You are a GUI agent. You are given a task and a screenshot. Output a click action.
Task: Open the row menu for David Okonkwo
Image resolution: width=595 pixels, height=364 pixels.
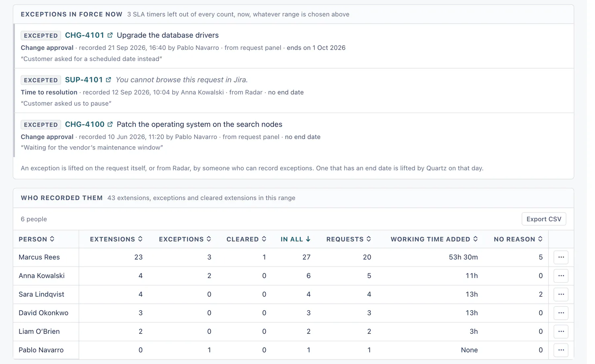(561, 313)
